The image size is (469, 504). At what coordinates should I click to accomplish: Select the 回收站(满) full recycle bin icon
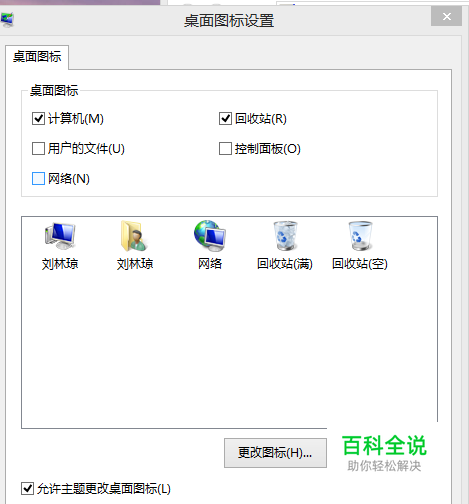point(285,236)
